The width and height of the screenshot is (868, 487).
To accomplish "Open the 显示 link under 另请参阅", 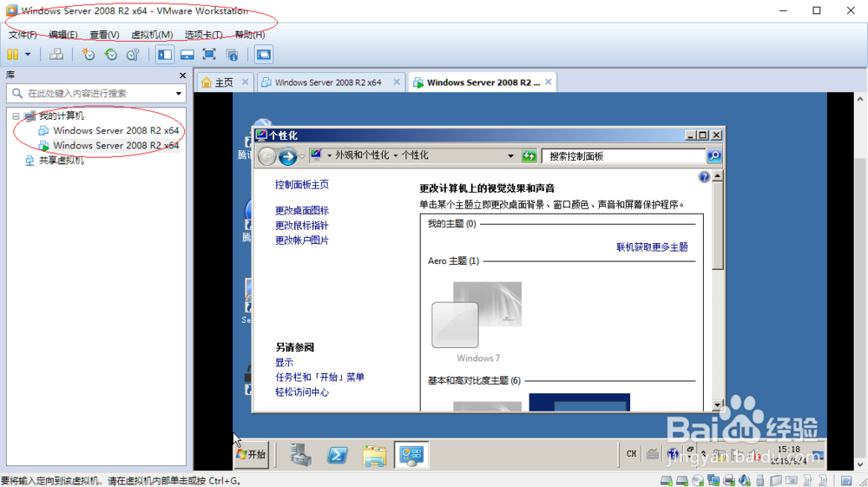I will 284,363.
